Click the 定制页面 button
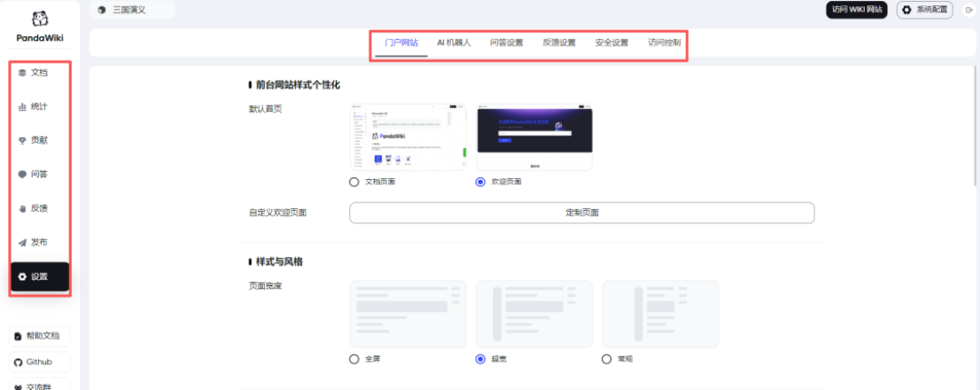This screenshot has width=980, height=390. point(581,213)
